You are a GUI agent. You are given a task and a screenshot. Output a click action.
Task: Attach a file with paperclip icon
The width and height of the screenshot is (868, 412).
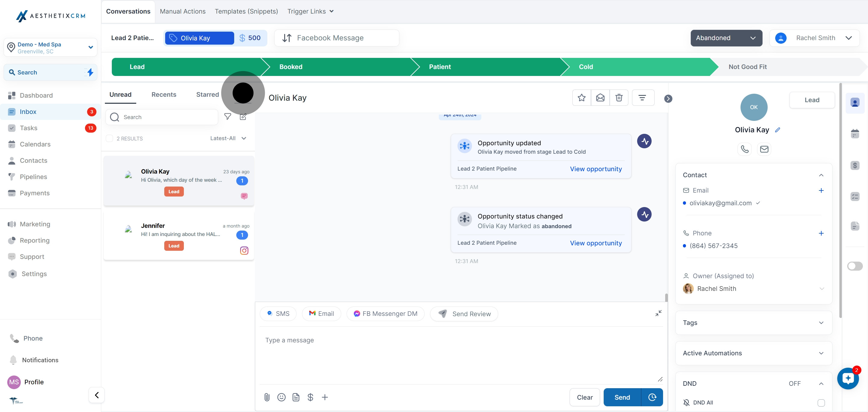(x=267, y=397)
